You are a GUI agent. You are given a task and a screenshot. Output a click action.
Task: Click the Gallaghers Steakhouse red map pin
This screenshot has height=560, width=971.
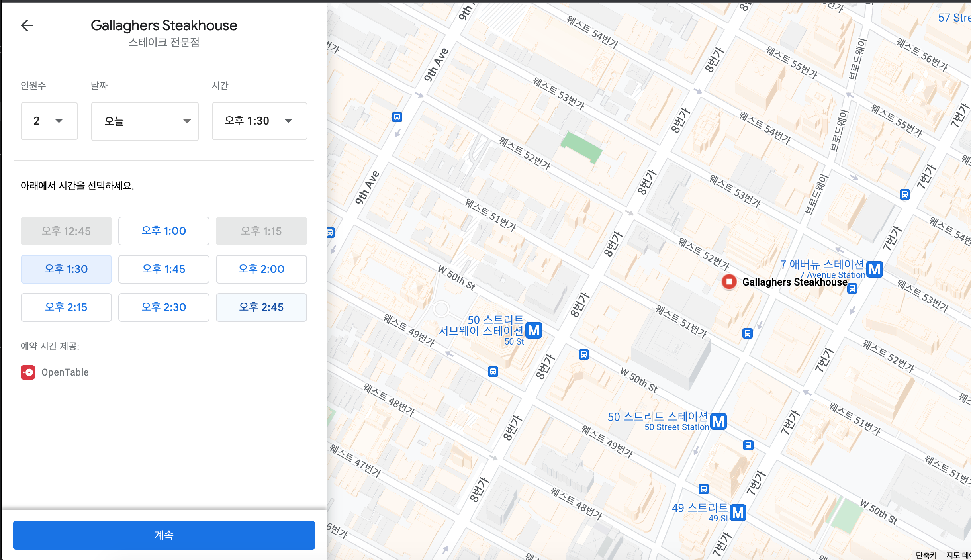click(x=729, y=282)
